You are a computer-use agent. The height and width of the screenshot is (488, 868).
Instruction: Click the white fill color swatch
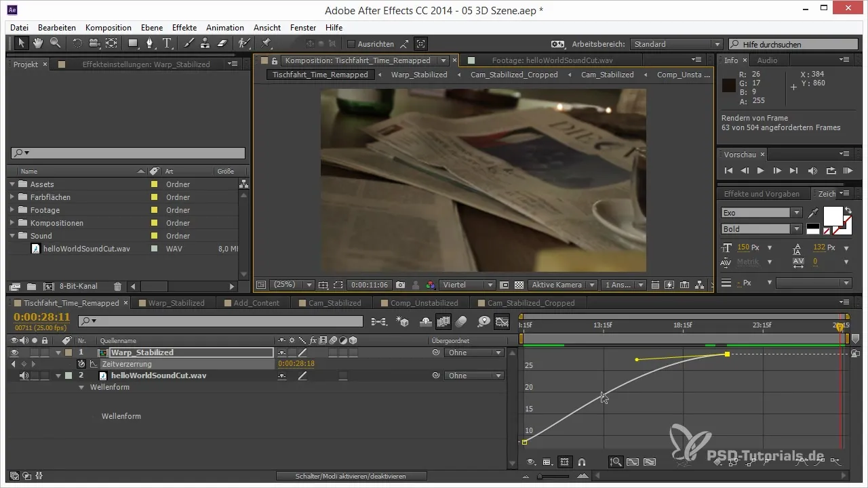[833, 217]
